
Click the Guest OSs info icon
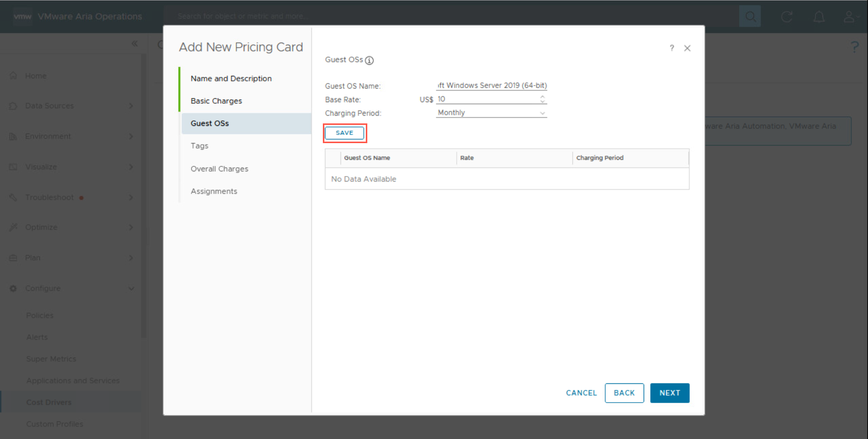pos(369,61)
